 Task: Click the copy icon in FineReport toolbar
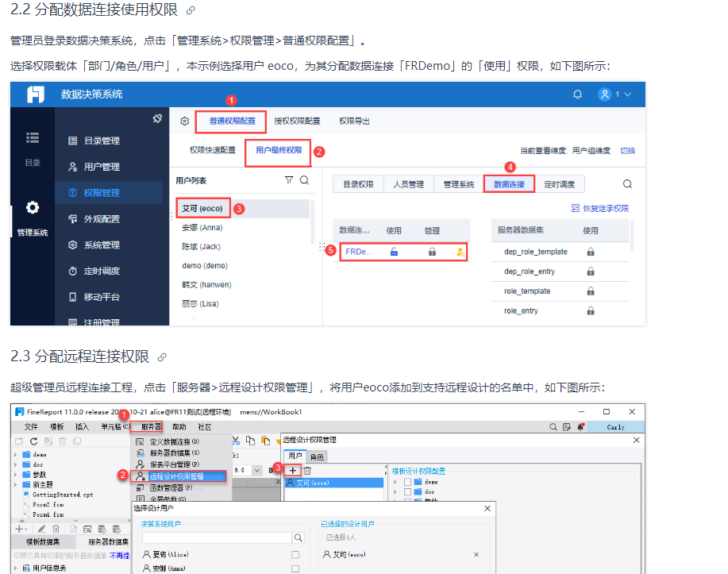coord(250,441)
